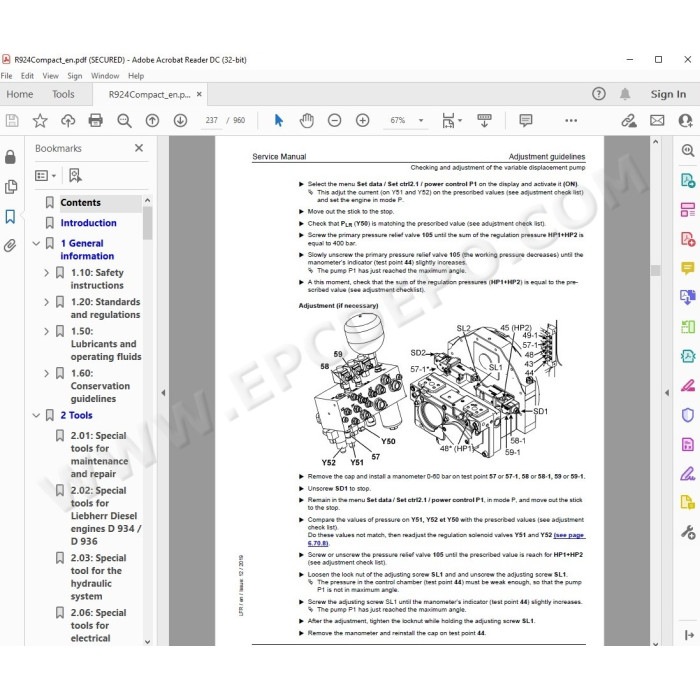Screen dimensions: 700x700
Task: Click the upload to cloud icon
Action: click(68, 121)
